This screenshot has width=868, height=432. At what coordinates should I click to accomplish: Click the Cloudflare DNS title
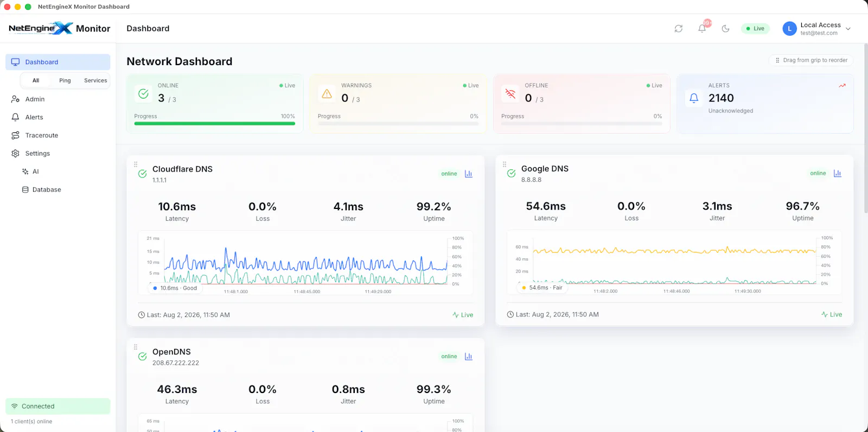point(182,169)
